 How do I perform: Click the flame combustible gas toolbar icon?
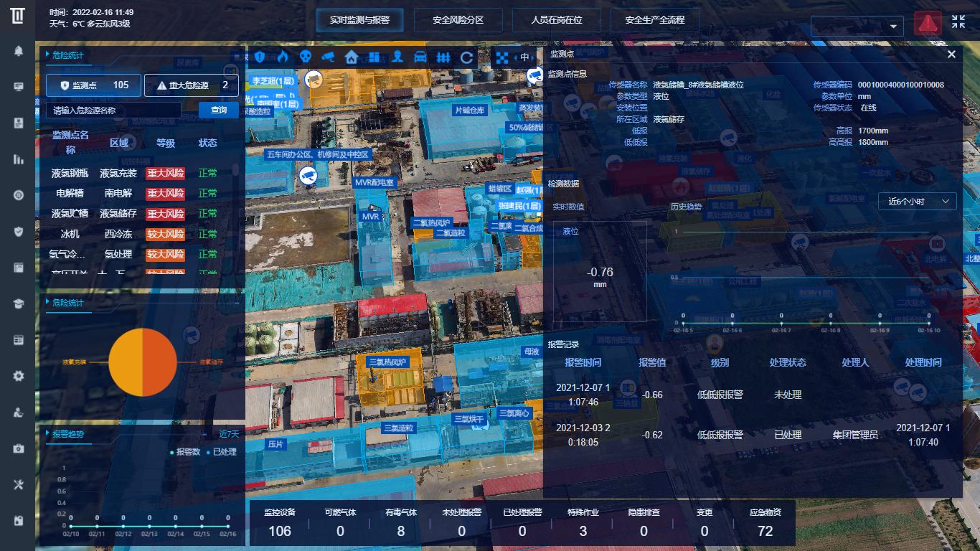[x=283, y=57]
